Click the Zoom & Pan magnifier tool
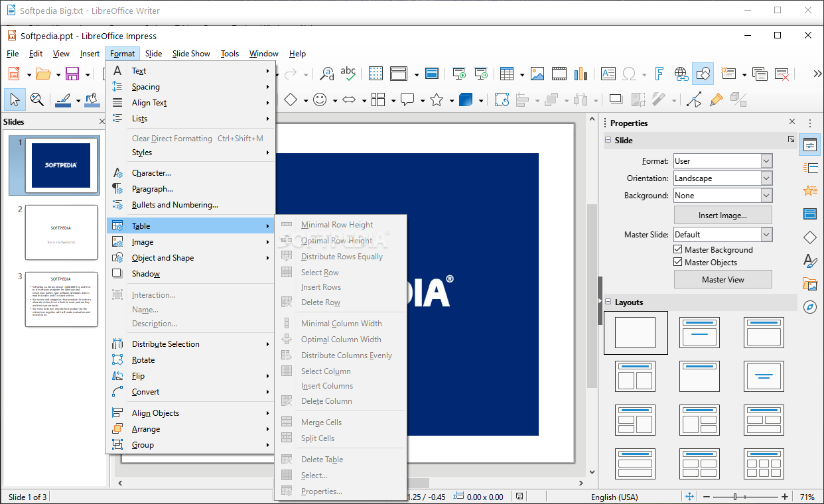 pyautogui.click(x=37, y=99)
